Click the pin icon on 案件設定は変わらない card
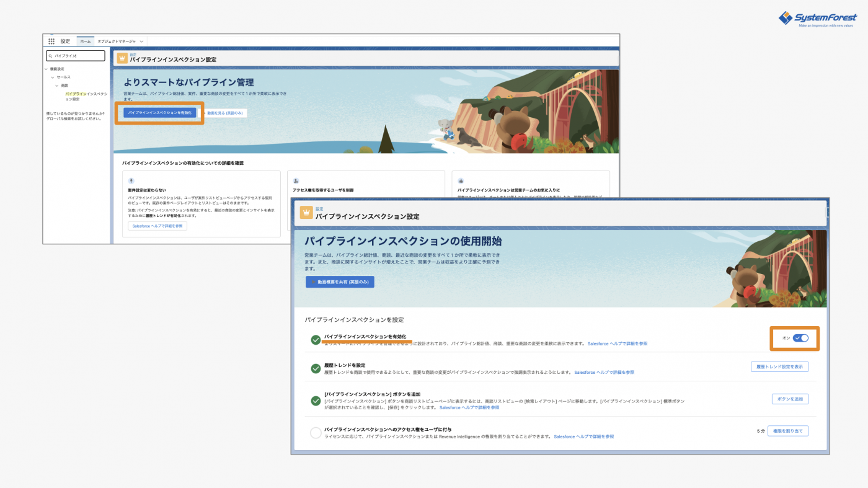Screen dimensions: 868x488 tap(131, 180)
